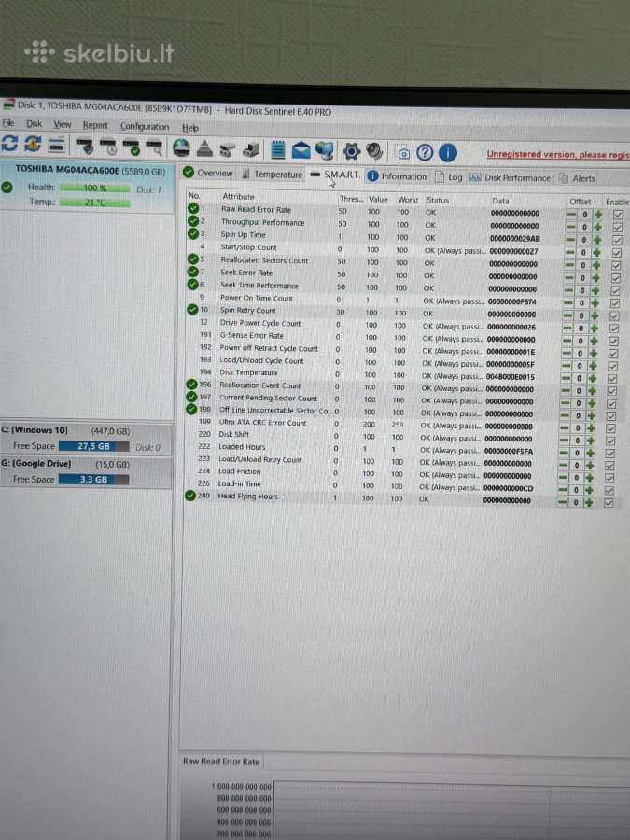
Task: Open the Disk menu
Action: coord(35,124)
